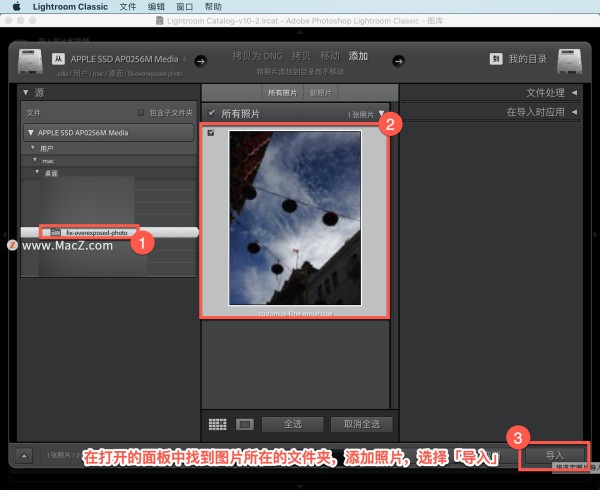
Task: Uncheck the photo thumbnail's import checkbox
Action: [x=209, y=133]
